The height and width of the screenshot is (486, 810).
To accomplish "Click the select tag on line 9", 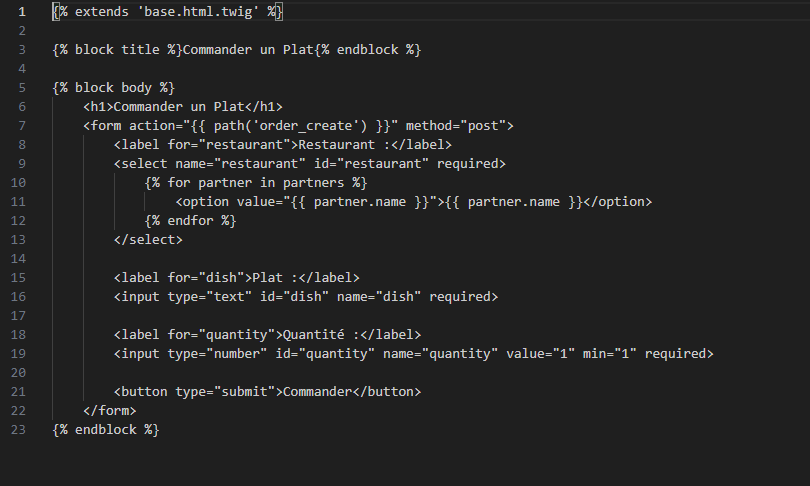I will click(309, 164).
